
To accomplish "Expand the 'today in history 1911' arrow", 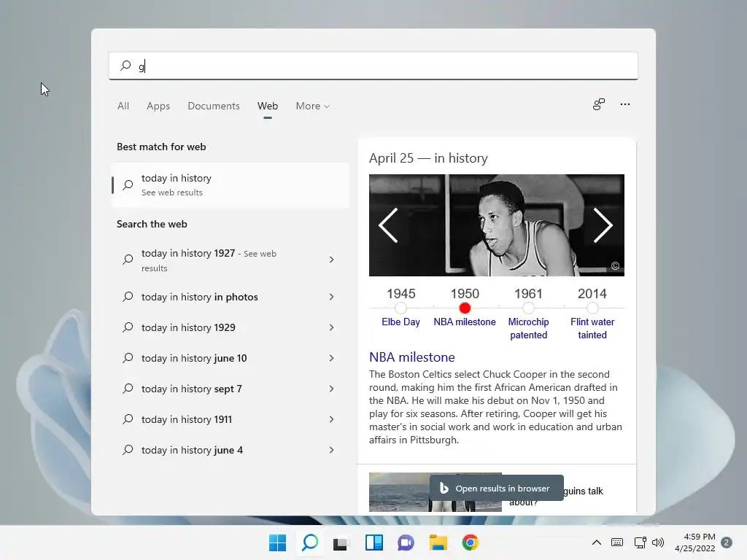I will point(332,419).
